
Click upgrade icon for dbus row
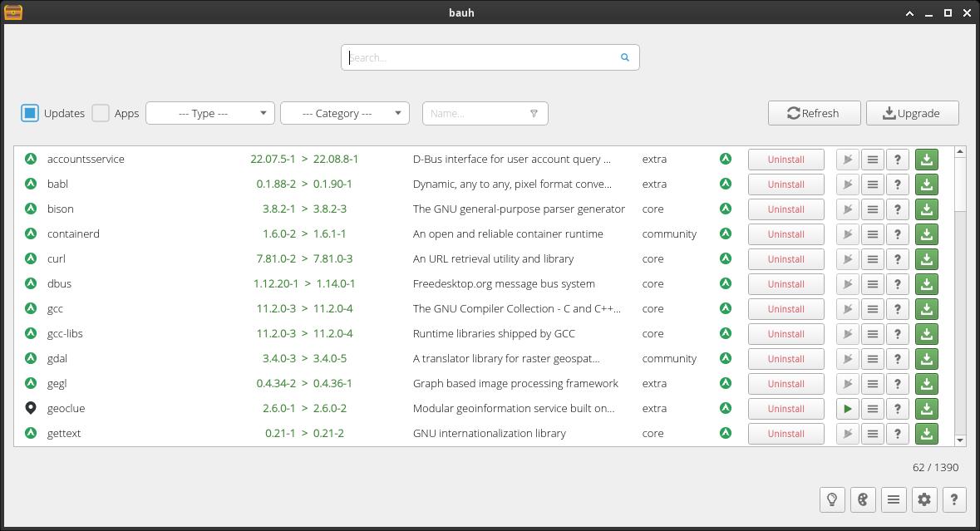coord(926,284)
